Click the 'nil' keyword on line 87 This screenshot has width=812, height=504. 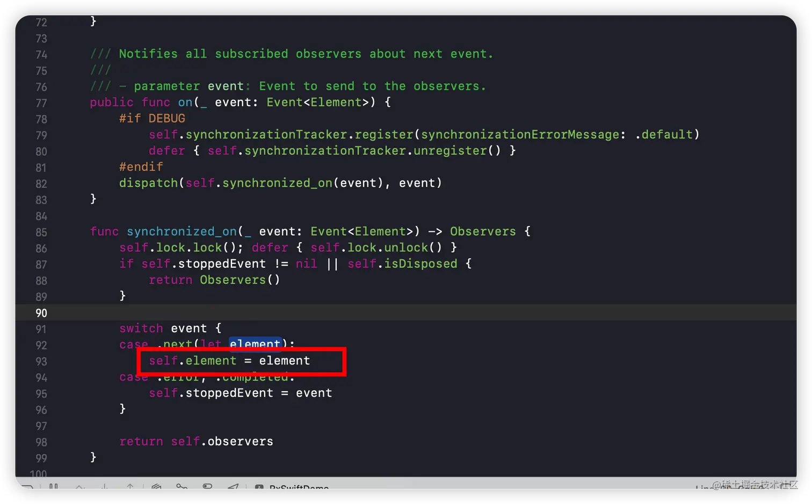tap(307, 264)
